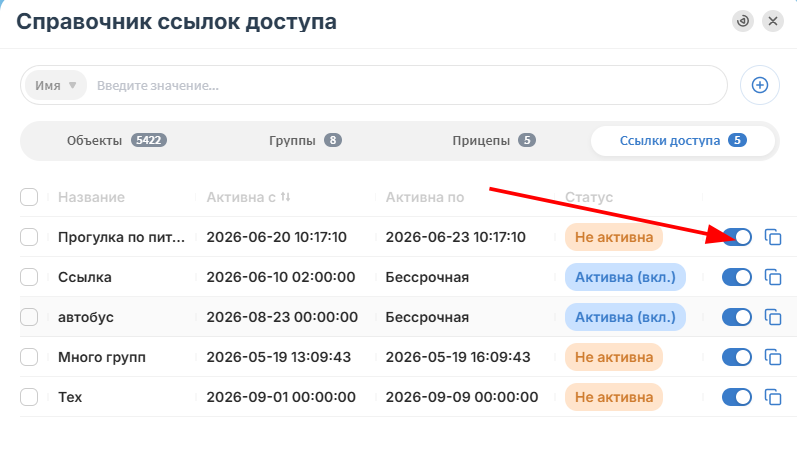This screenshot has height=450, width=797.
Task: Click the Название column header
Action: coord(91,197)
